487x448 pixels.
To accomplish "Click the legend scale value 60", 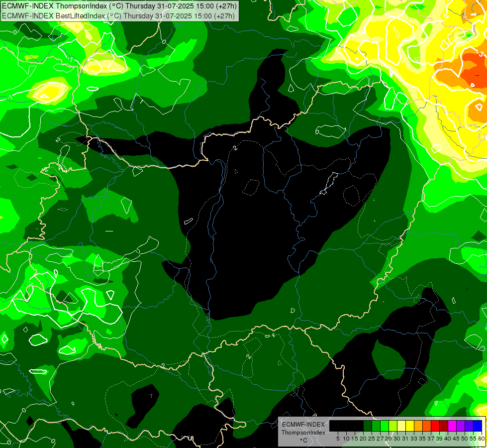I will [x=482, y=439].
